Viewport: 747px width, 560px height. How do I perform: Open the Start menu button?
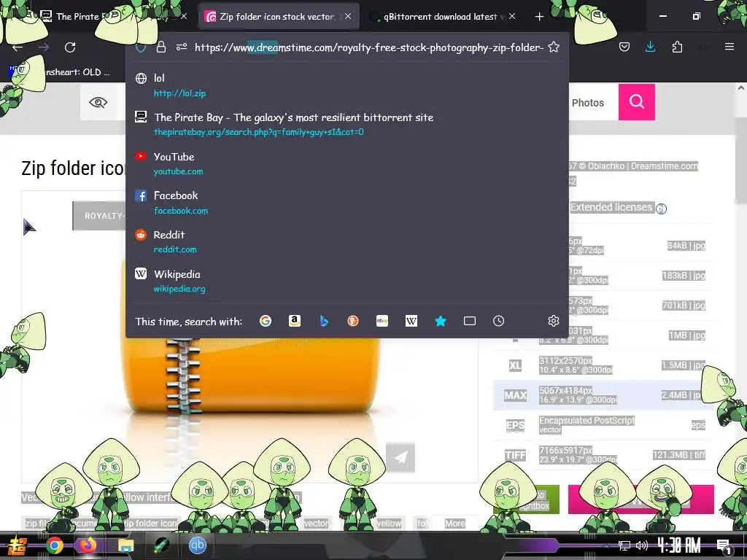click(18, 545)
